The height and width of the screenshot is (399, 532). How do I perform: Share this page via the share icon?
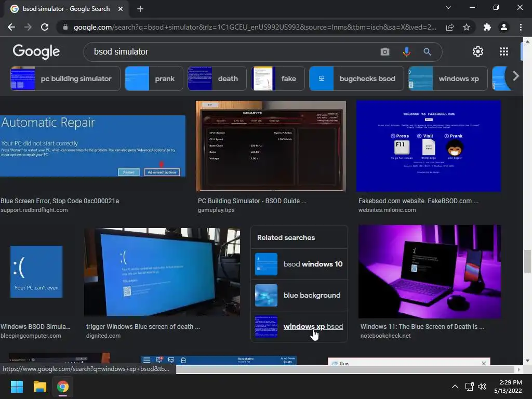[450, 27]
